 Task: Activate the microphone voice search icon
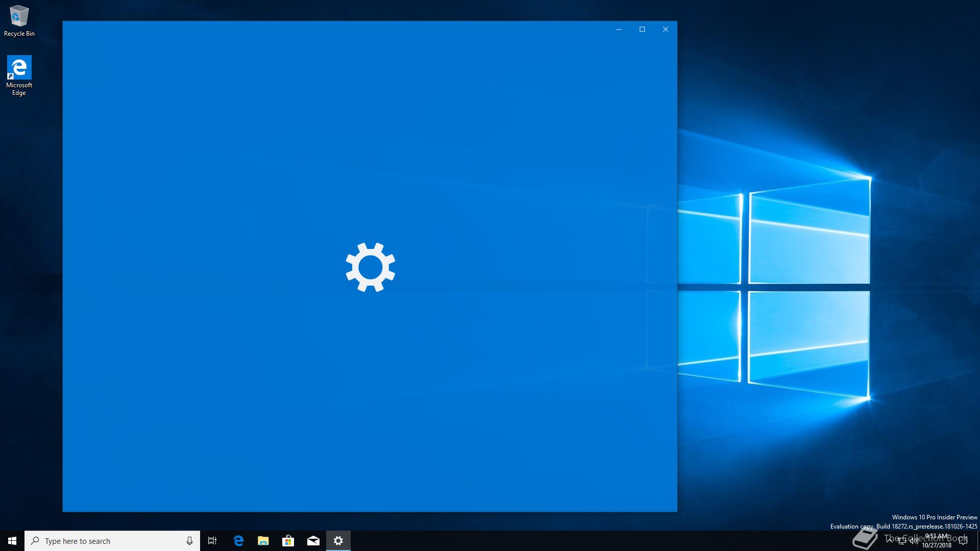189,541
